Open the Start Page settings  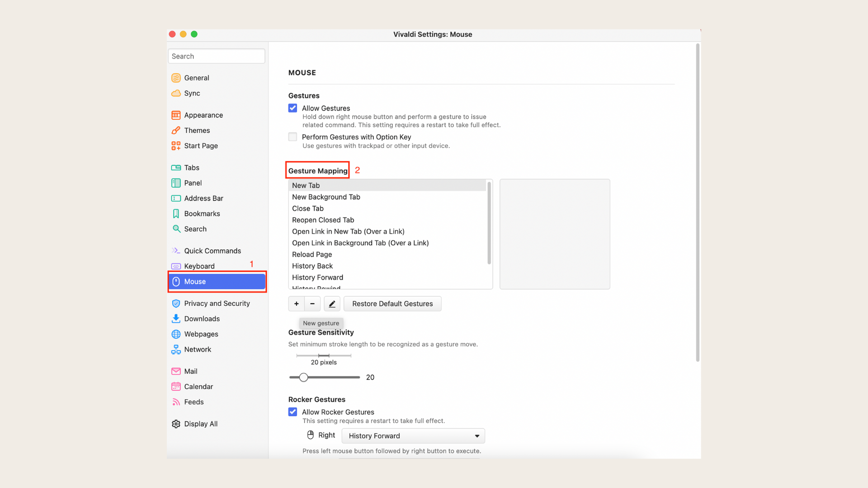[217, 146]
